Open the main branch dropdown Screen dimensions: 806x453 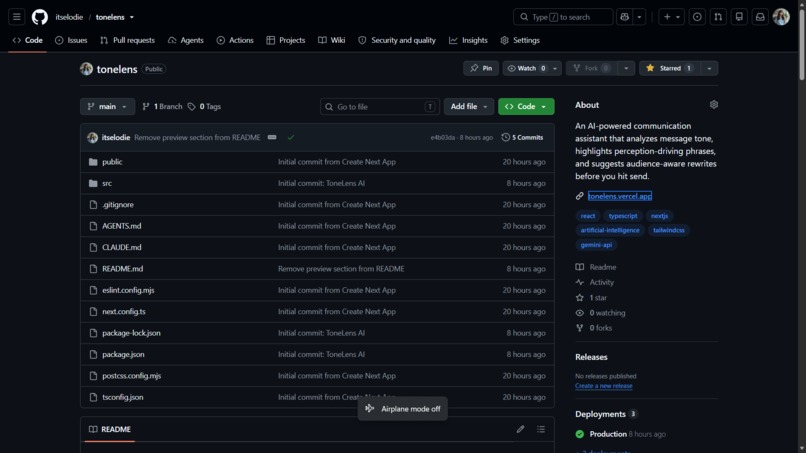(x=107, y=106)
